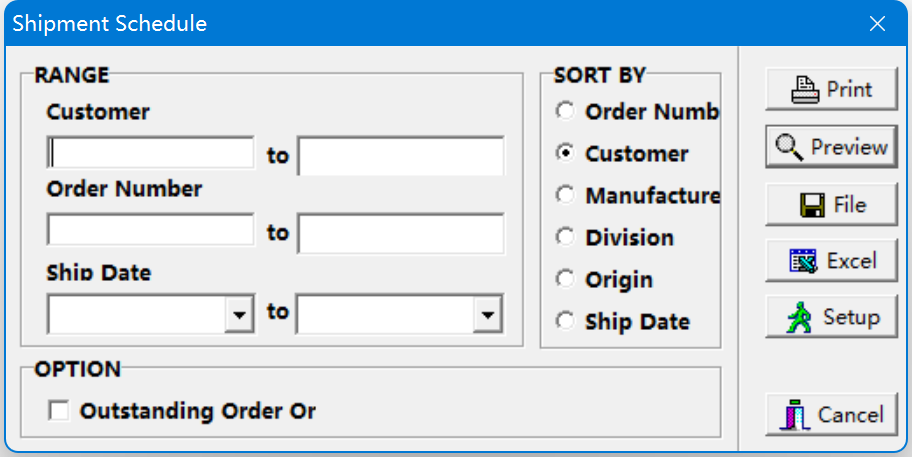912x457 pixels.
Task: Open the starting Ship Date dropdown
Action: click(239, 314)
